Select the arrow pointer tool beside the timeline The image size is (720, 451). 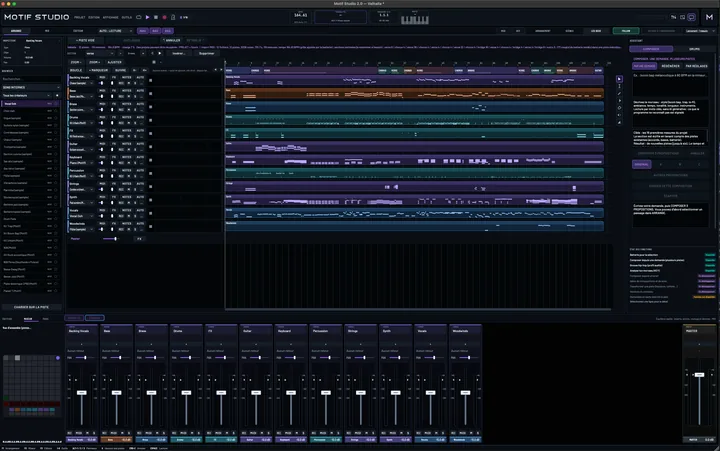coord(619,79)
